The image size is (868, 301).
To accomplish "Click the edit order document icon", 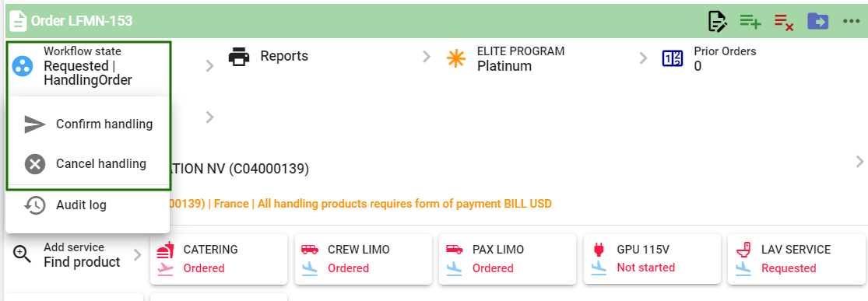I will (718, 22).
